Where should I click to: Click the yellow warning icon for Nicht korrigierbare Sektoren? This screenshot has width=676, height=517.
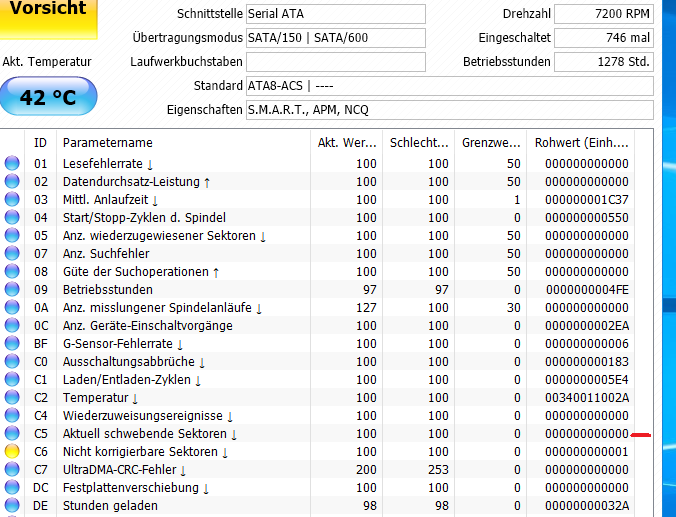(x=12, y=451)
